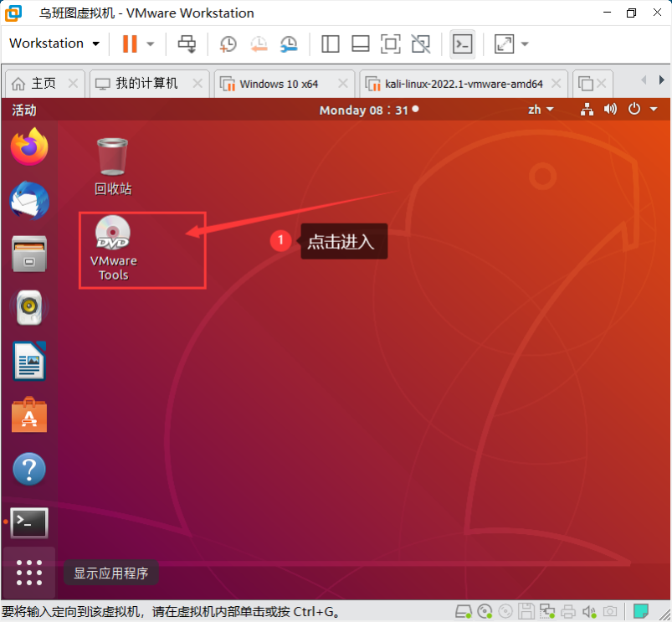Viewport: 672px width, 622px height.
Task: Open the Monday 08:31 clock menu
Action: tap(368, 111)
